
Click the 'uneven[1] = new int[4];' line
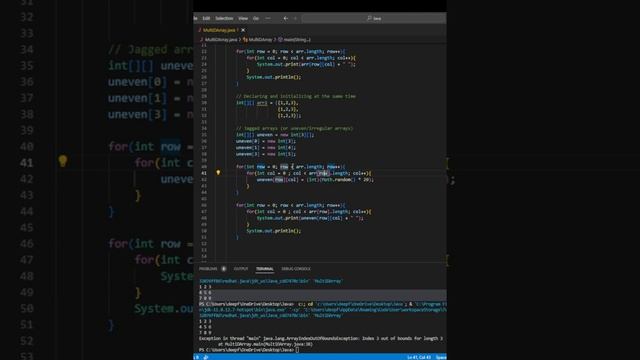click(x=266, y=147)
